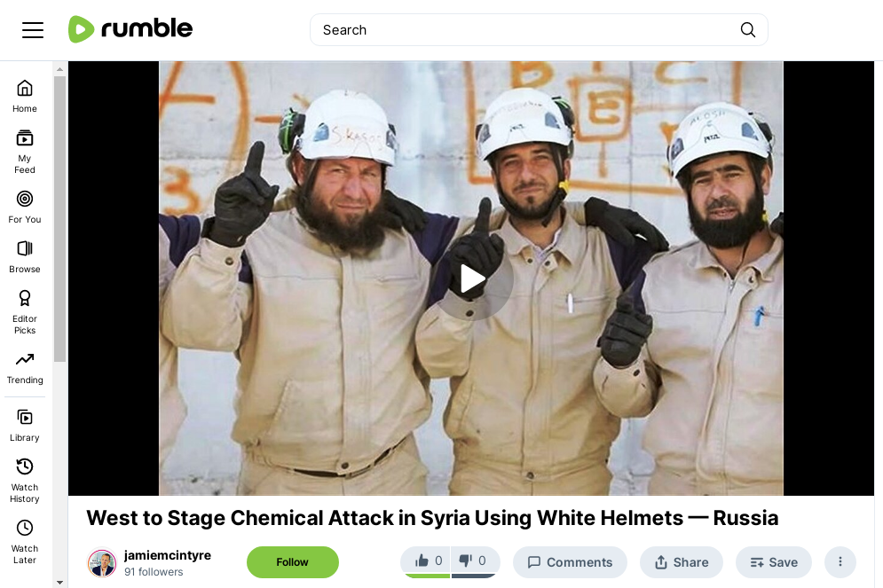Open Watch Later list

click(25, 543)
